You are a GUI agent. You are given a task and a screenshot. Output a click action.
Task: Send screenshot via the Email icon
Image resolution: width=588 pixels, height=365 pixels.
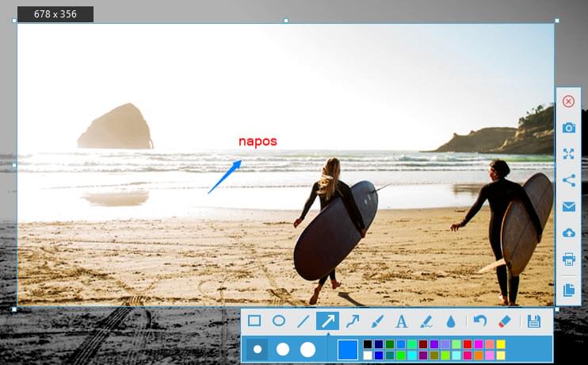(568, 207)
